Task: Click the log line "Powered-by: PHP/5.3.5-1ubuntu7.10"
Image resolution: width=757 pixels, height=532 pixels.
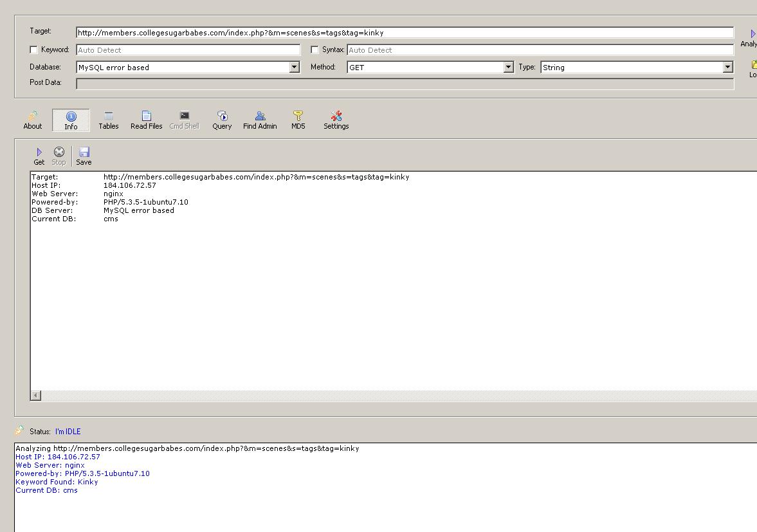Action: (x=82, y=473)
